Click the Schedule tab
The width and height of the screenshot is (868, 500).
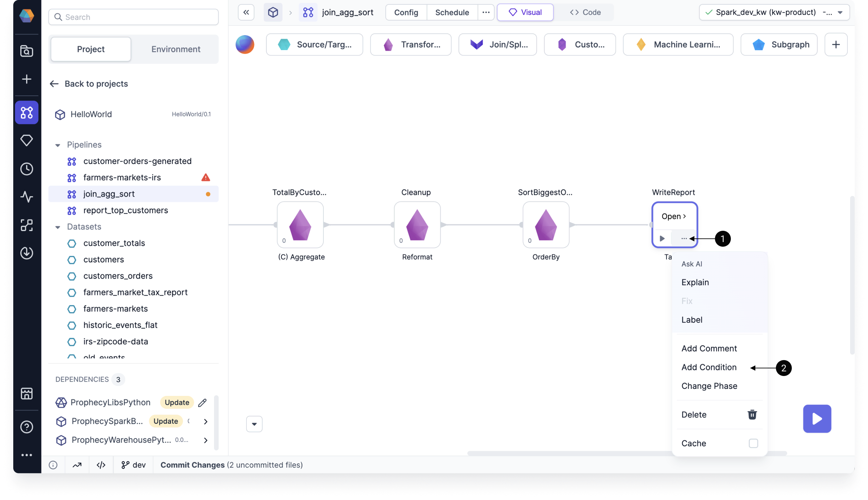pos(452,12)
